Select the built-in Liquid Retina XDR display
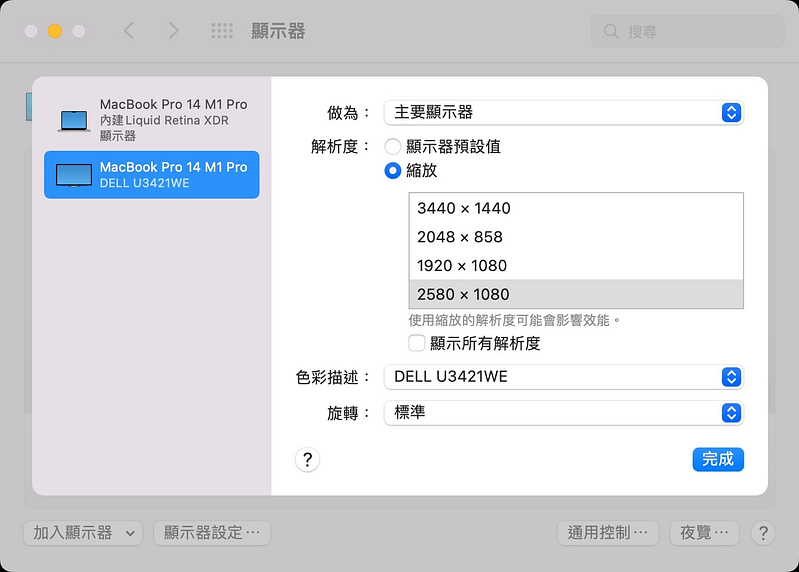 click(152, 119)
